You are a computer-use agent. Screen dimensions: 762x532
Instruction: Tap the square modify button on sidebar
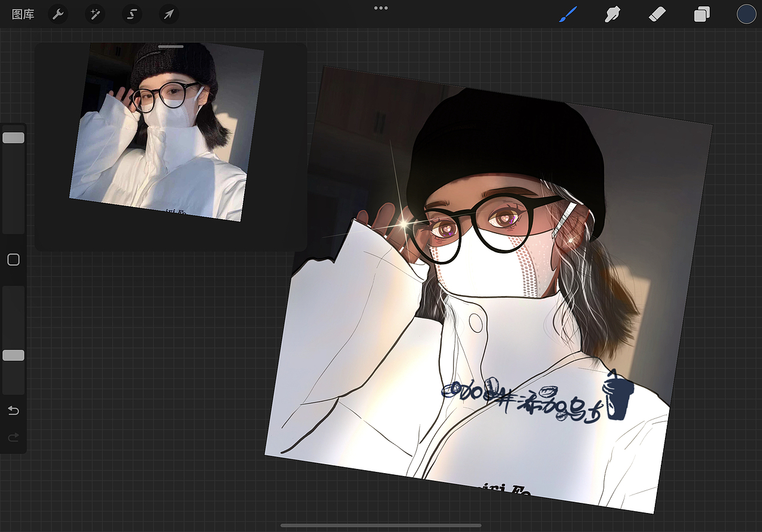click(x=13, y=259)
